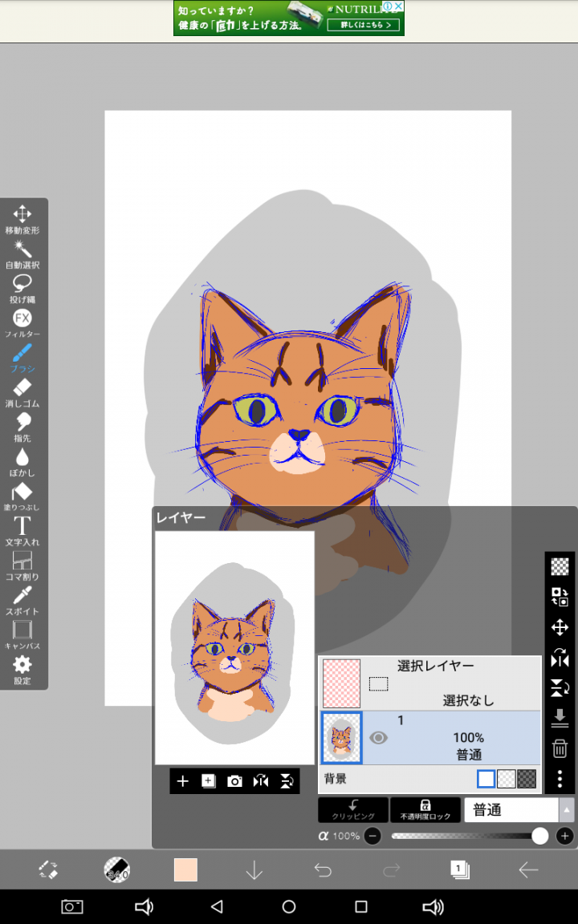578x924 pixels.
Task: Open the FX Filter (フィルター) tool
Action: (22, 322)
